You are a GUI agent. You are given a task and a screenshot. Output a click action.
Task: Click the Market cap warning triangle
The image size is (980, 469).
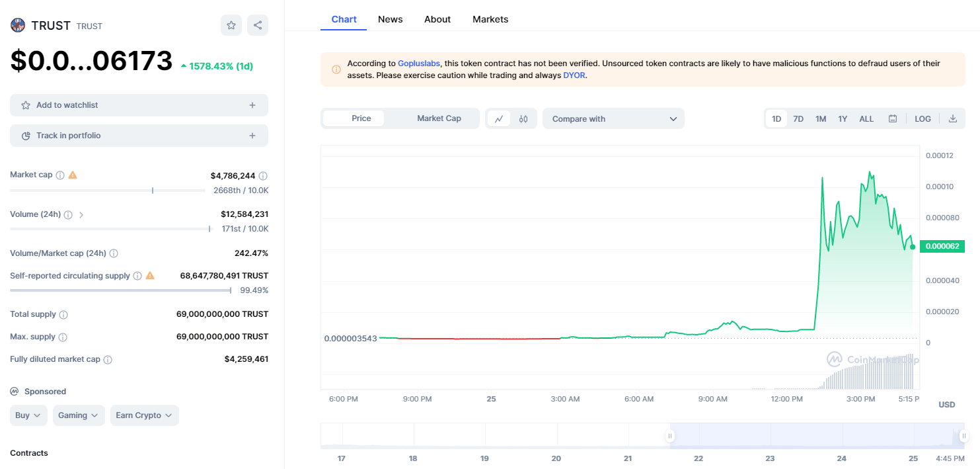click(73, 174)
